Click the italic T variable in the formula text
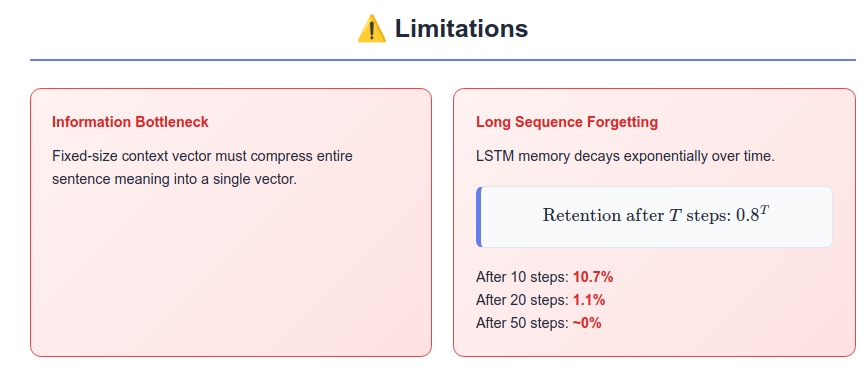The image size is (867, 389). point(675,215)
